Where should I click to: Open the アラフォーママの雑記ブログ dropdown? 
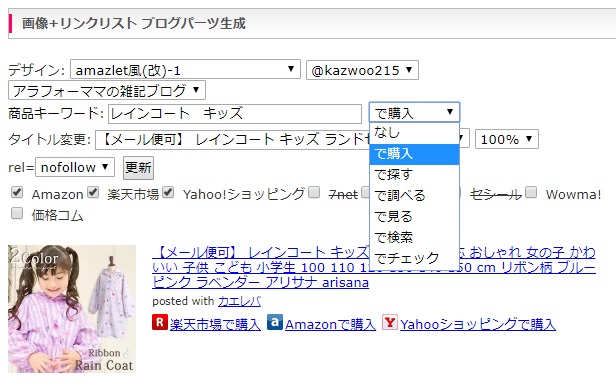[x=106, y=91]
